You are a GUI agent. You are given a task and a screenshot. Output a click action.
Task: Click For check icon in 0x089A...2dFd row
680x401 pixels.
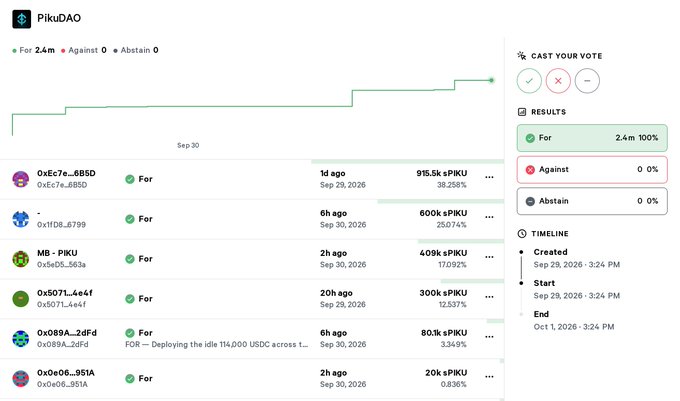tap(130, 333)
